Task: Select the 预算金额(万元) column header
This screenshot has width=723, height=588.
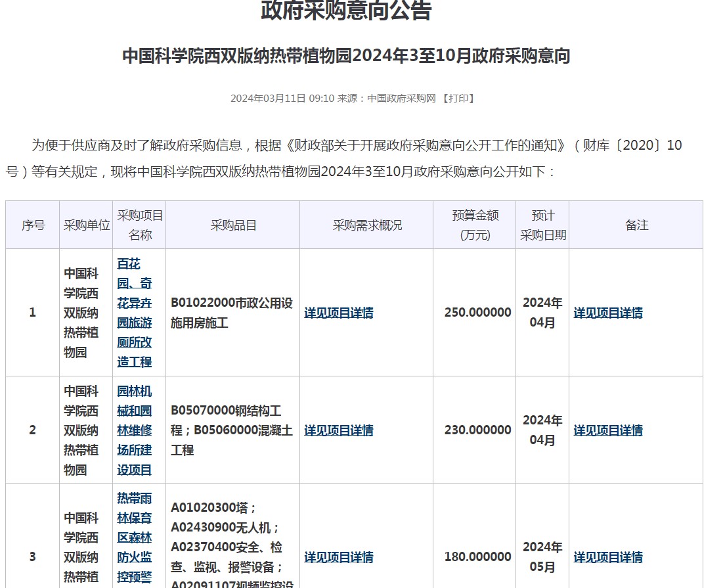Action: pyautogui.click(x=475, y=225)
